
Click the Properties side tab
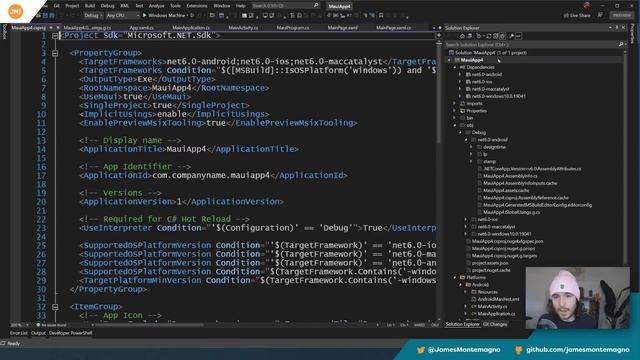point(633,33)
